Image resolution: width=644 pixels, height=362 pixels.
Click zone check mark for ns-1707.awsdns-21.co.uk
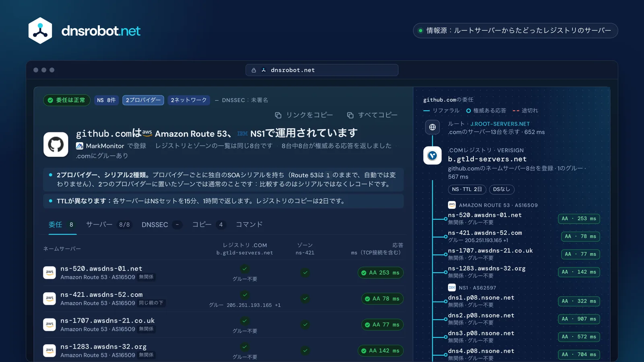coord(305,325)
